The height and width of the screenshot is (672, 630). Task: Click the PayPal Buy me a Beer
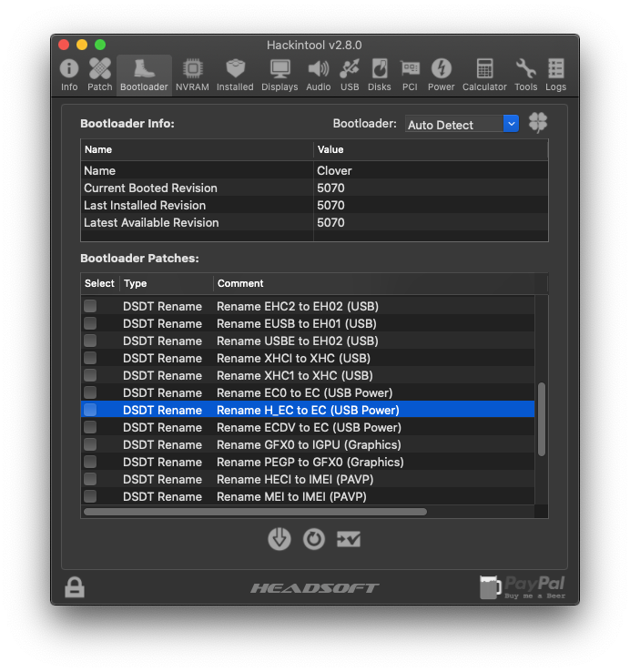coord(523,587)
